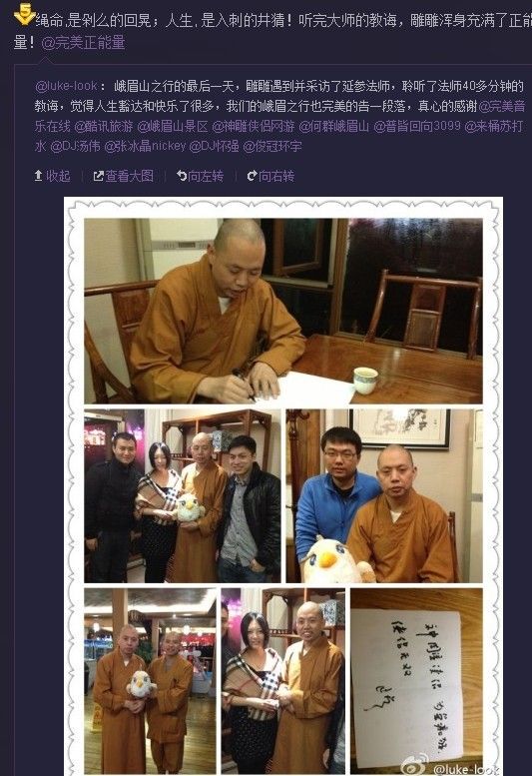The height and width of the screenshot is (776, 532).
Task: Open the @何辉峨眉山 mention
Action: 334,126
